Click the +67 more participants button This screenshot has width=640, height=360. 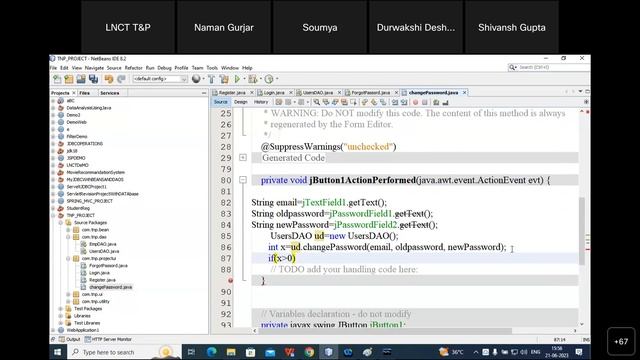(621, 342)
